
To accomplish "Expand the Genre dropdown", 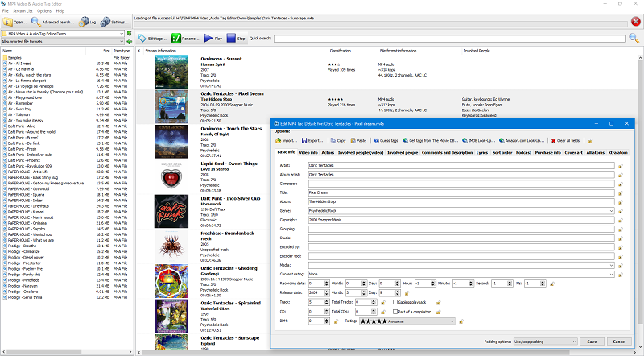I will tap(611, 211).
